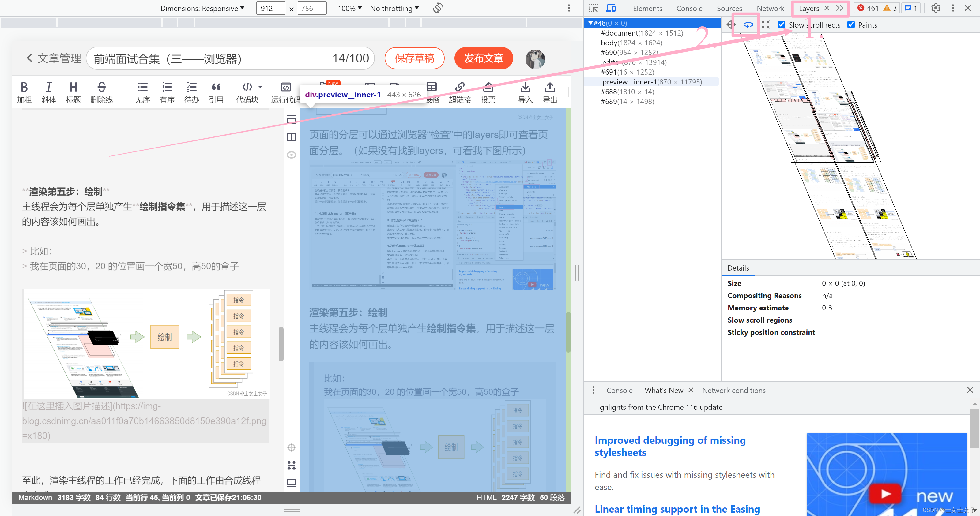
Task: Reset the Layers view transform
Action: click(x=765, y=25)
